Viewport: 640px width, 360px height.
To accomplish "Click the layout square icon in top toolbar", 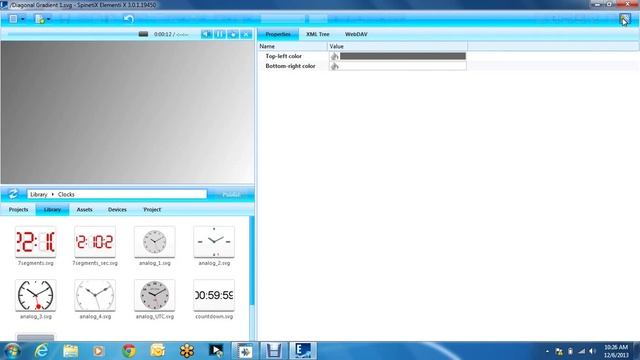I will tap(13, 19).
